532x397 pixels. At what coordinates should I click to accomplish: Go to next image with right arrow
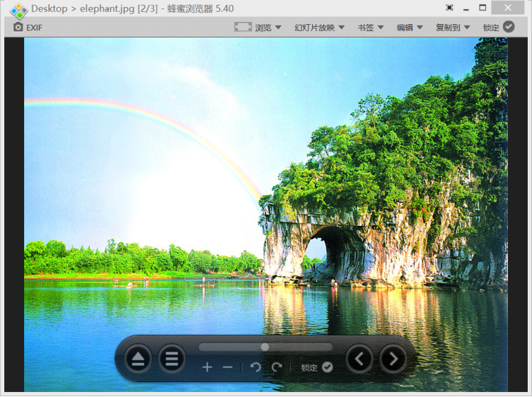click(x=393, y=359)
